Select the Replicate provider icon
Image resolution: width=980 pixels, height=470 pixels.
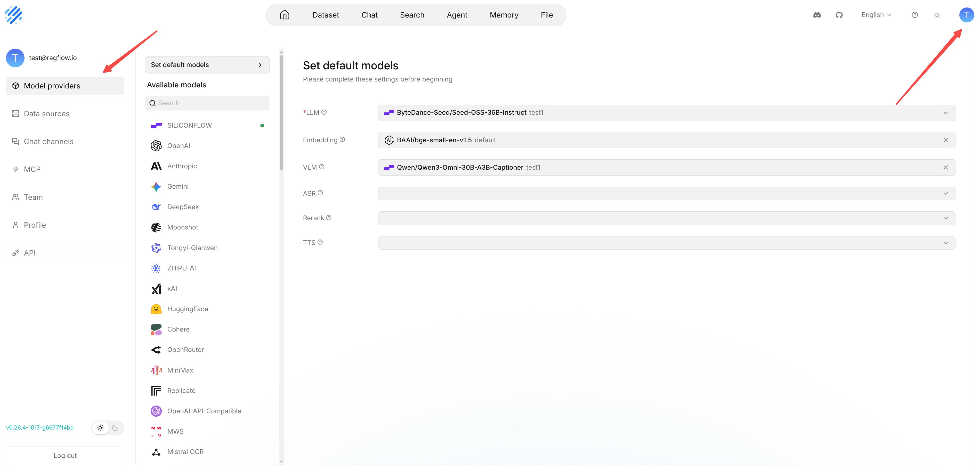click(156, 391)
